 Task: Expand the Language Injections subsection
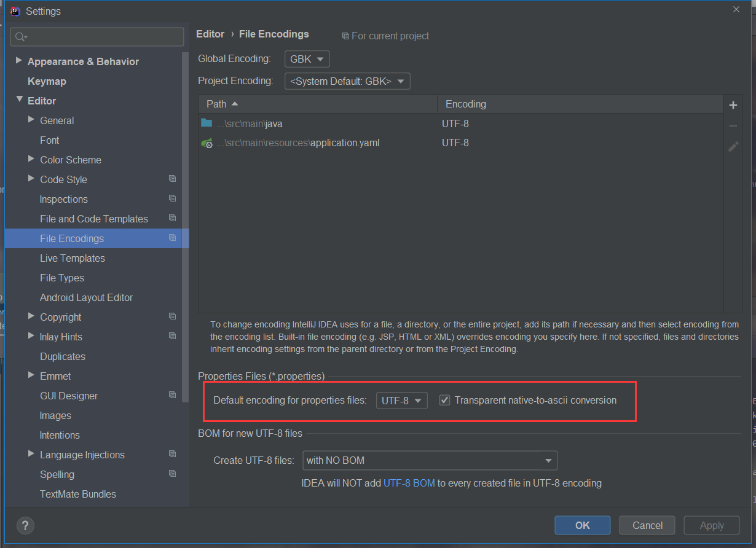tap(31, 454)
